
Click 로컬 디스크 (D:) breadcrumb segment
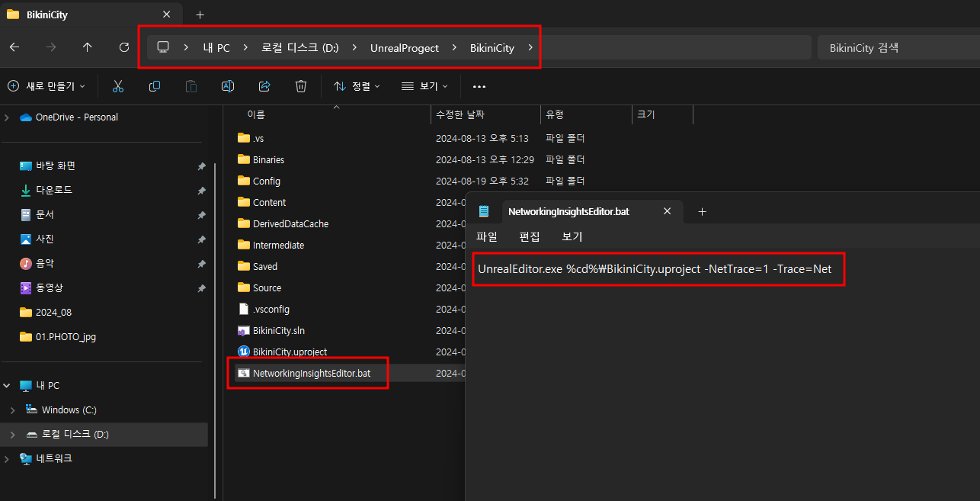click(x=299, y=47)
